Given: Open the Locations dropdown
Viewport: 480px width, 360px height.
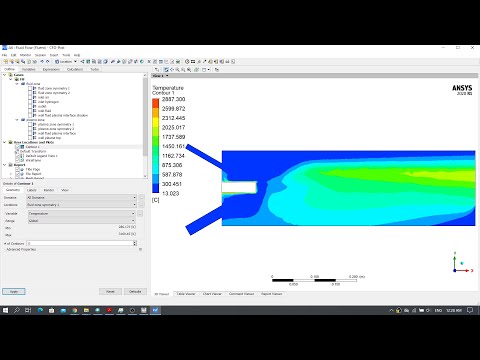Looking at the screenshot, I should coord(81,205).
